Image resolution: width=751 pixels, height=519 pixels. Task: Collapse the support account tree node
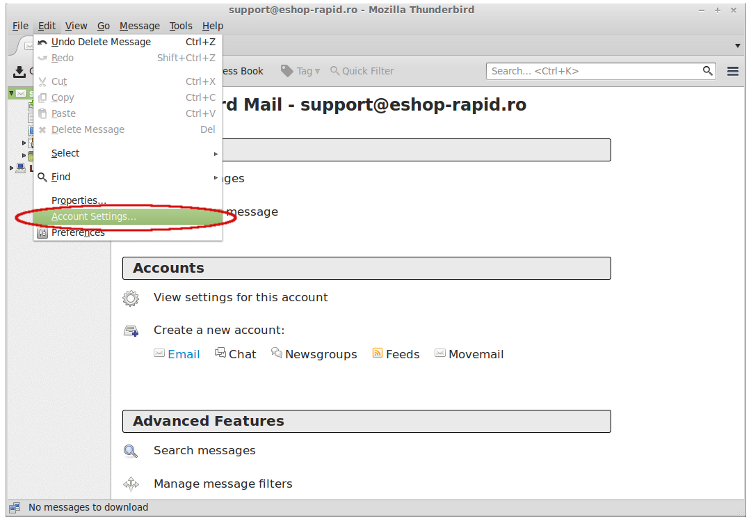(11, 93)
